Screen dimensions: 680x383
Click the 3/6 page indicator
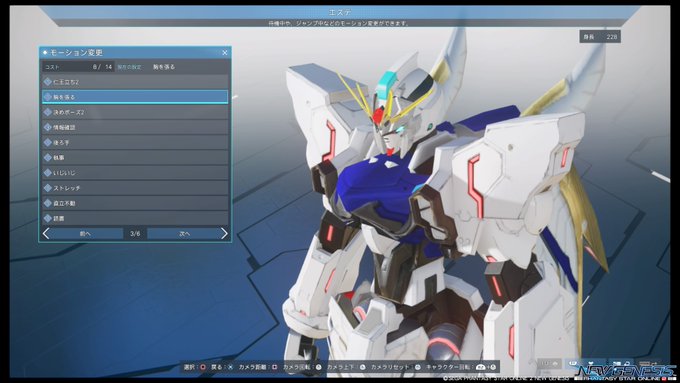pyautogui.click(x=135, y=234)
